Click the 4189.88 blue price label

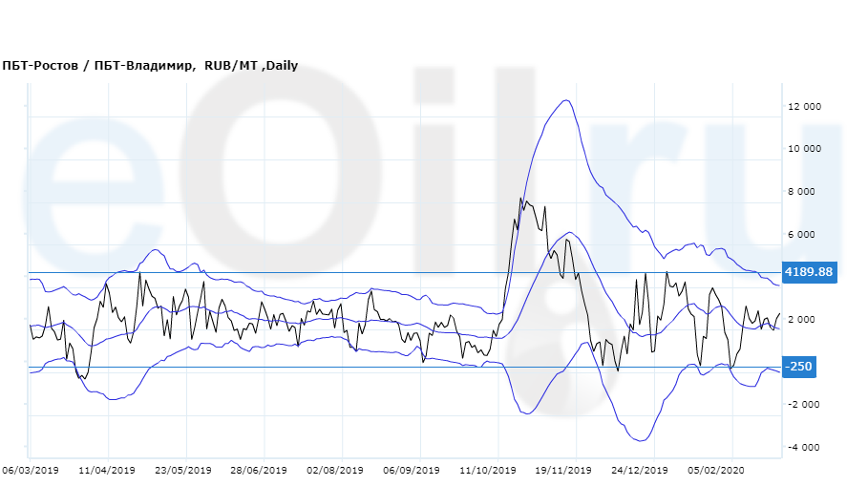[808, 272]
